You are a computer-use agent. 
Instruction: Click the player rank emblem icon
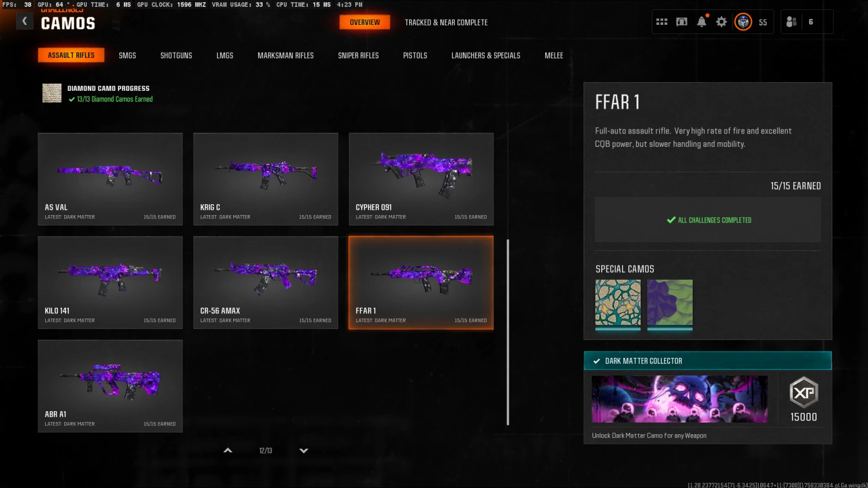pos(743,22)
